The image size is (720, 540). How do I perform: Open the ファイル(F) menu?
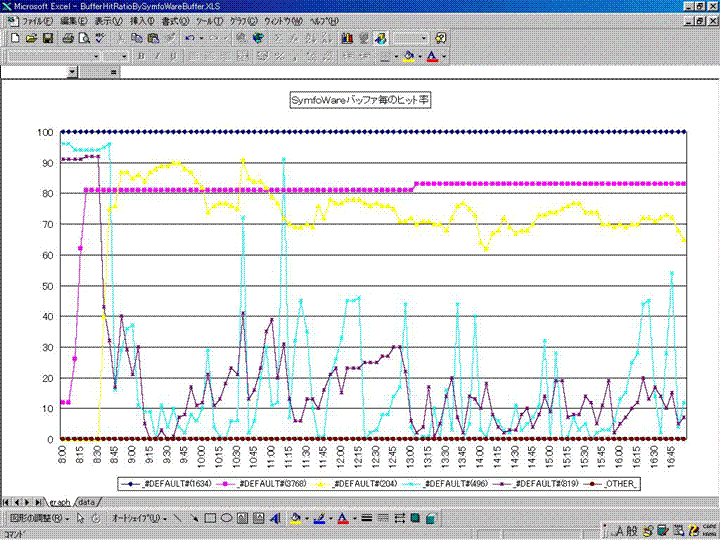pos(37,21)
